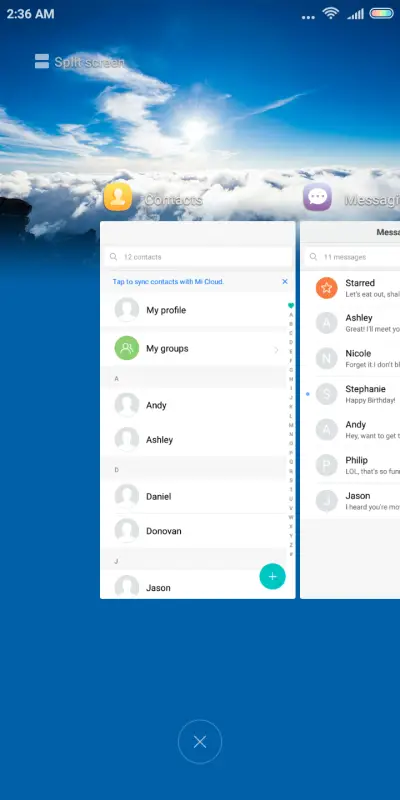400x800 pixels.
Task: Tap the My profile avatar
Action: pyautogui.click(x=127, y=310)
